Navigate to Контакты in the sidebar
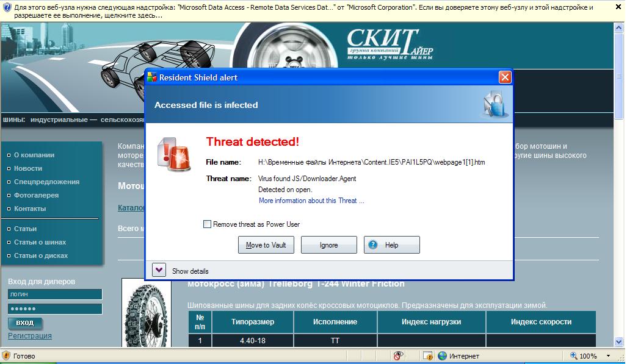Viewport: 627px width, 364px height. tap(30, 209)
